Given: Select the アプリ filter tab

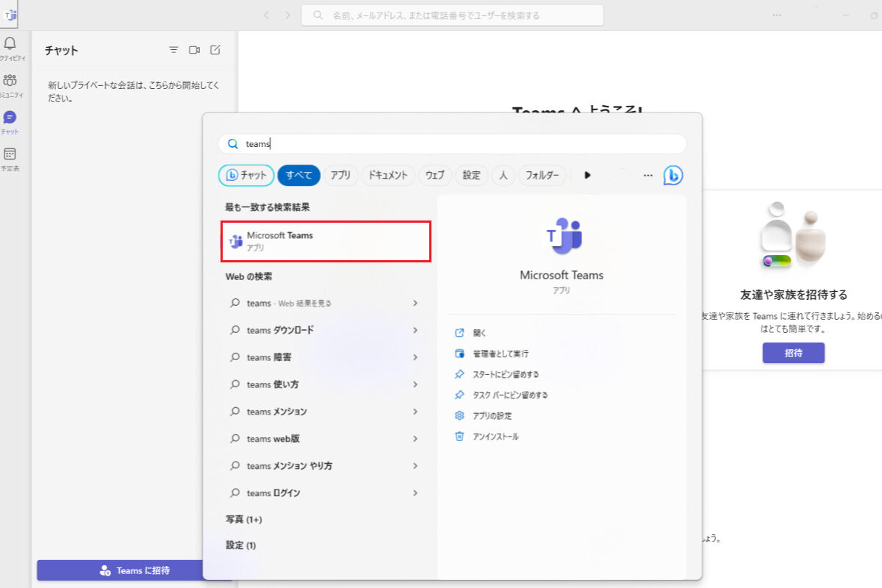Looking at the screenshot, I should pos(340,175).
